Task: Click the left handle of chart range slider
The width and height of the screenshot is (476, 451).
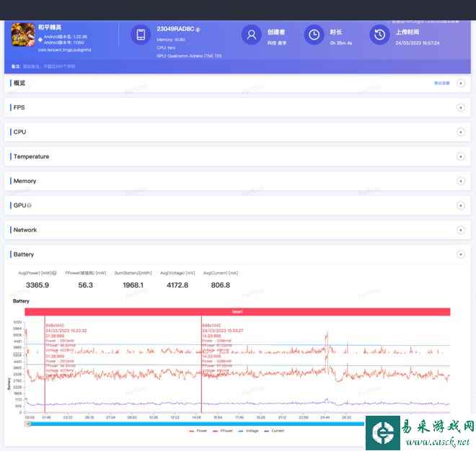Action: pos(28,424)
